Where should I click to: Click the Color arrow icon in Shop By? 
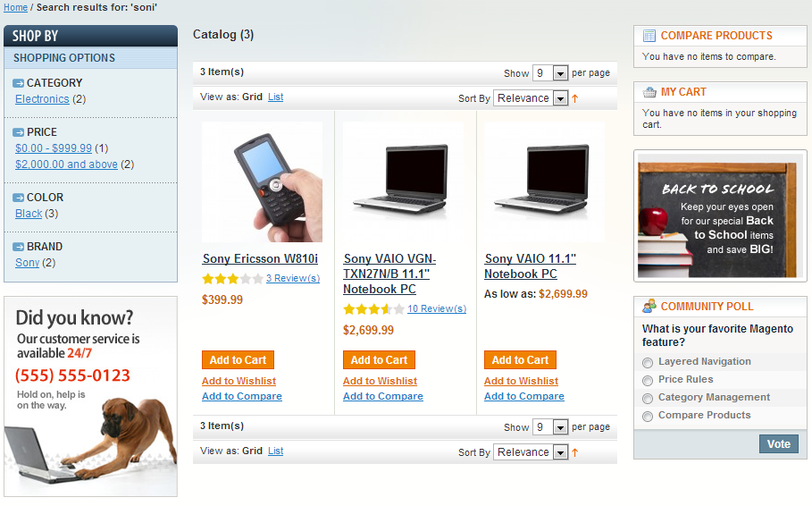18,198
